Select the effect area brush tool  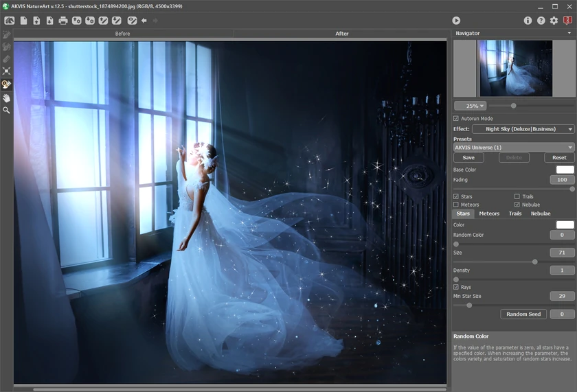click(x=6, y=34)
